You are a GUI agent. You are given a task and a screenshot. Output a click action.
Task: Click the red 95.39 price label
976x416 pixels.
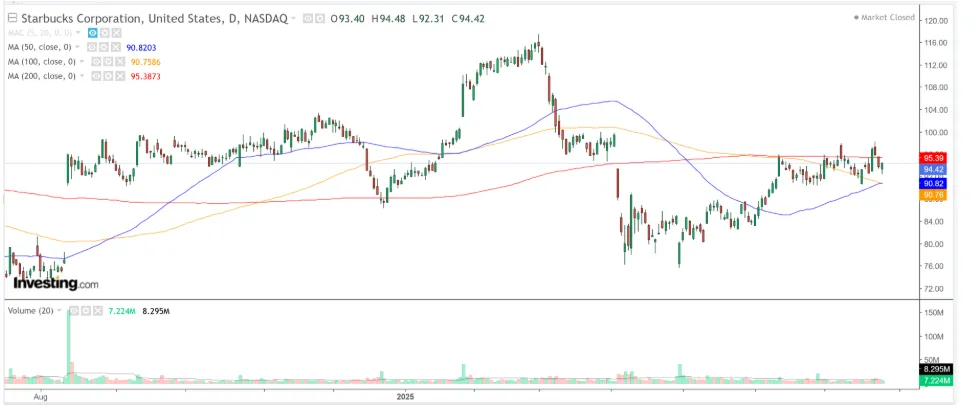[934, 158]
